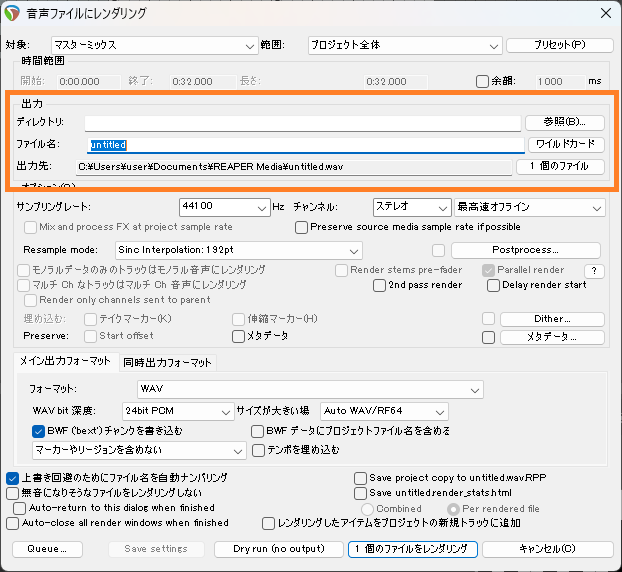Toggle BWF ('bext') チャンクを書き込む checkbox
The image size is (622, 572).
point(39,431)
